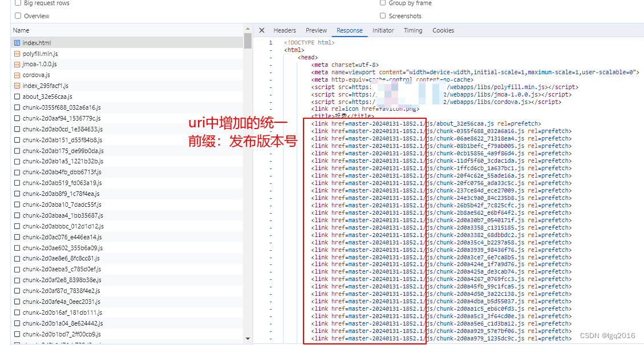Click the link line for chunk-2d0aa929_57e7bf06.js
This screenshot has width=644, height=345.
point(441,331)
